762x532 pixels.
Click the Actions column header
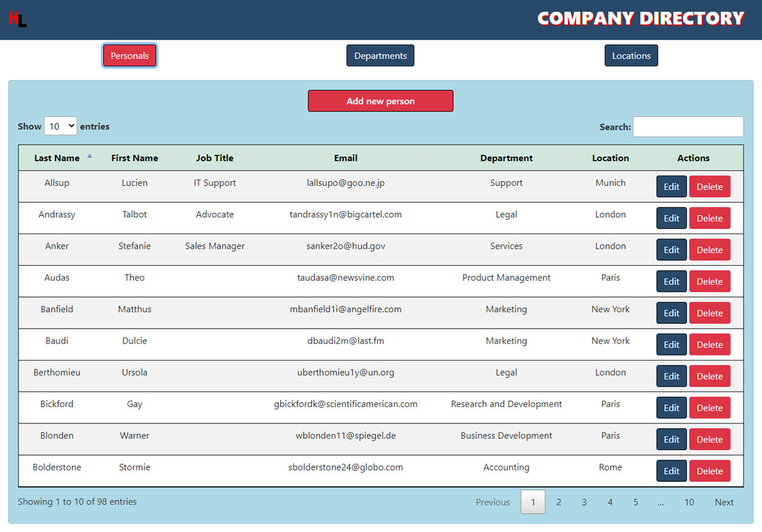click(x=693, y=158)
